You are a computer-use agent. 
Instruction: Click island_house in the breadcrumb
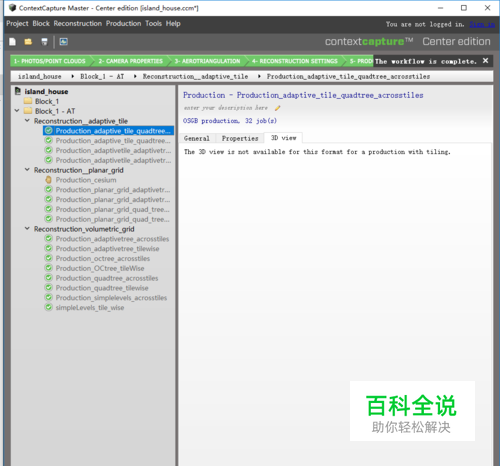pos(40,77)
